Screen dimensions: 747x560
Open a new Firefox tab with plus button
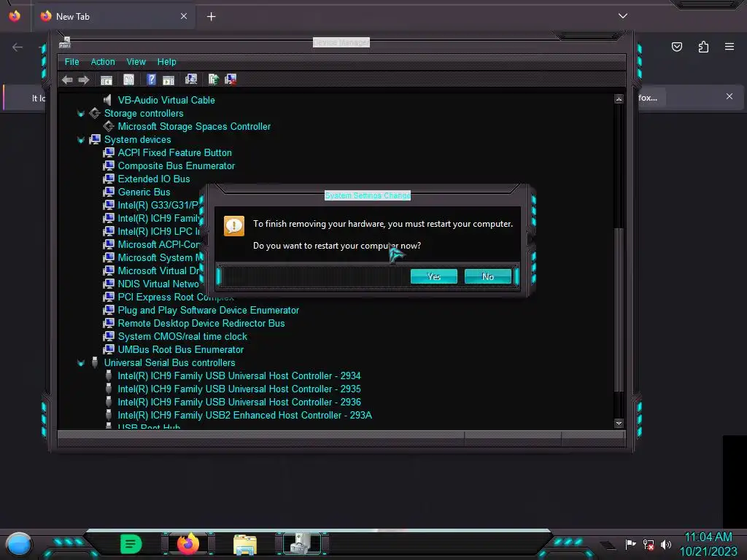pos(211,17)
